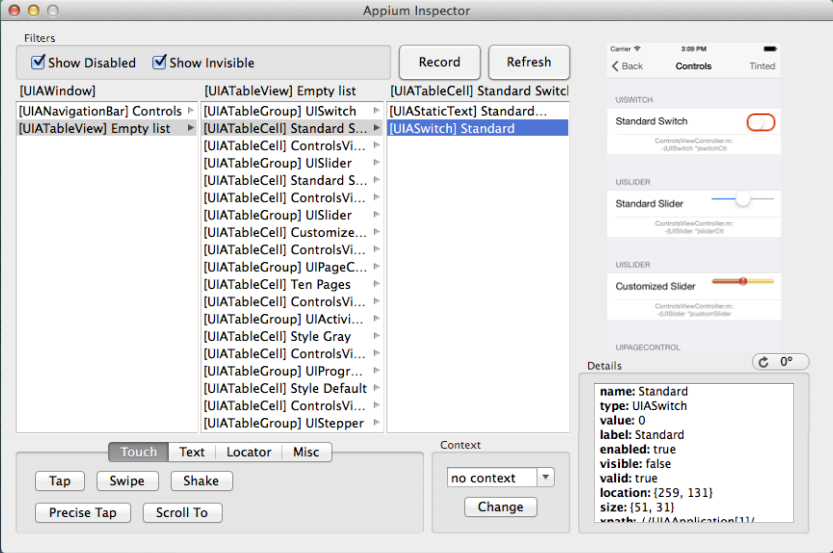Click UIATableView Empty list column header
This screenshot has width=833, height=553.
pos(280,91)
